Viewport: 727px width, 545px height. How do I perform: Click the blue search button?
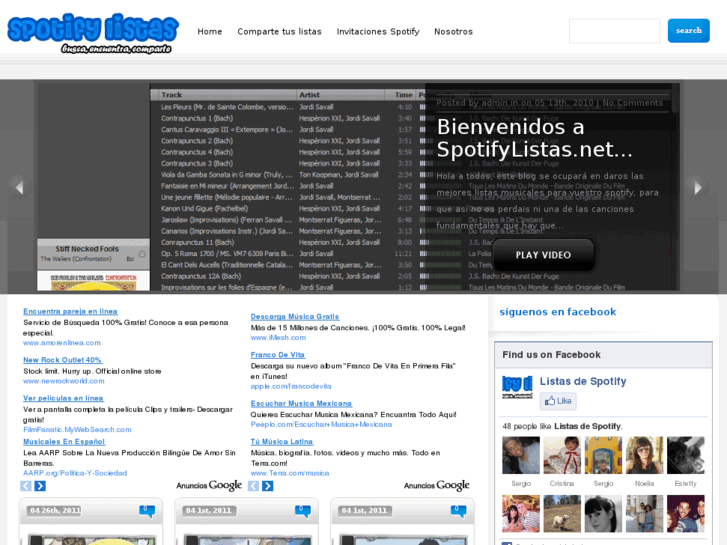coord(689,31)
